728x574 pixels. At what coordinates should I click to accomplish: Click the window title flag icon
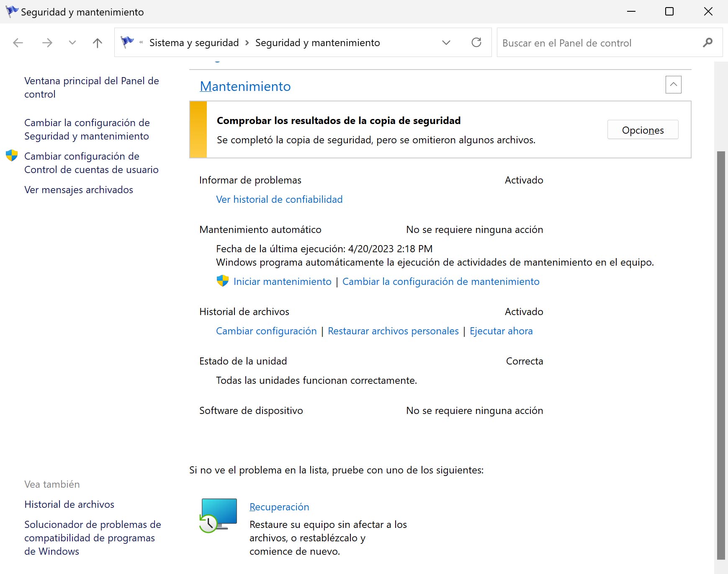coord(12,11)
